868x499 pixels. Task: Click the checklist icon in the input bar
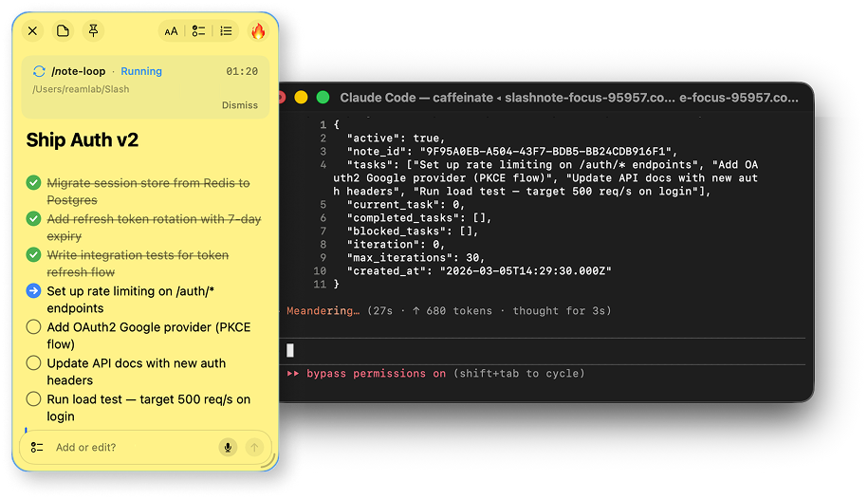[x=37, y=448]
